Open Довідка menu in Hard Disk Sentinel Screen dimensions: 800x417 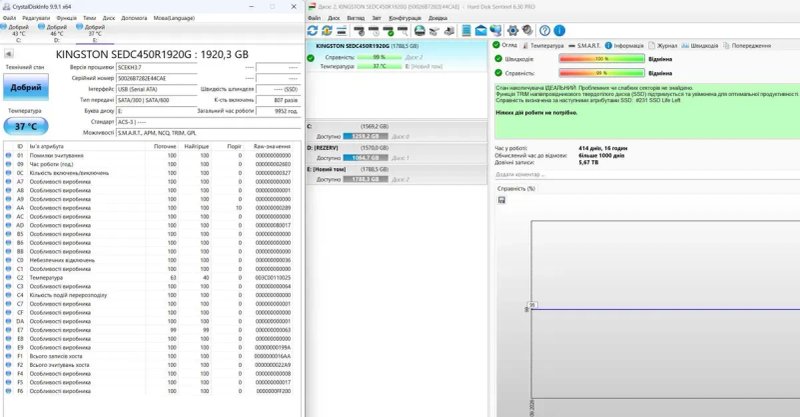pos(438,18)
